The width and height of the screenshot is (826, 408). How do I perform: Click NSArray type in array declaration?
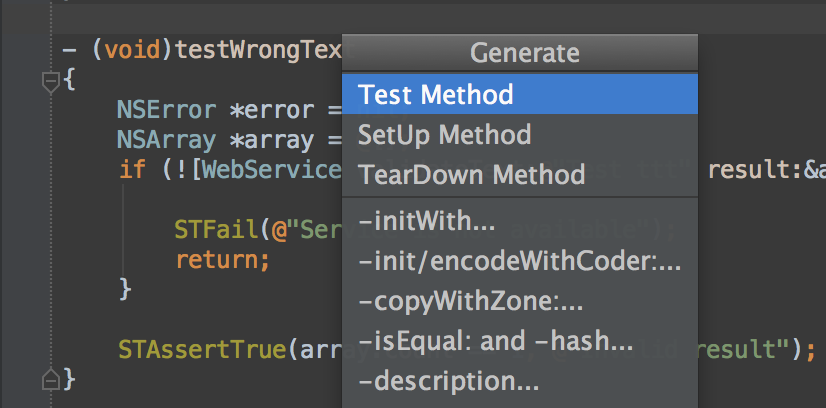point(166,140)
